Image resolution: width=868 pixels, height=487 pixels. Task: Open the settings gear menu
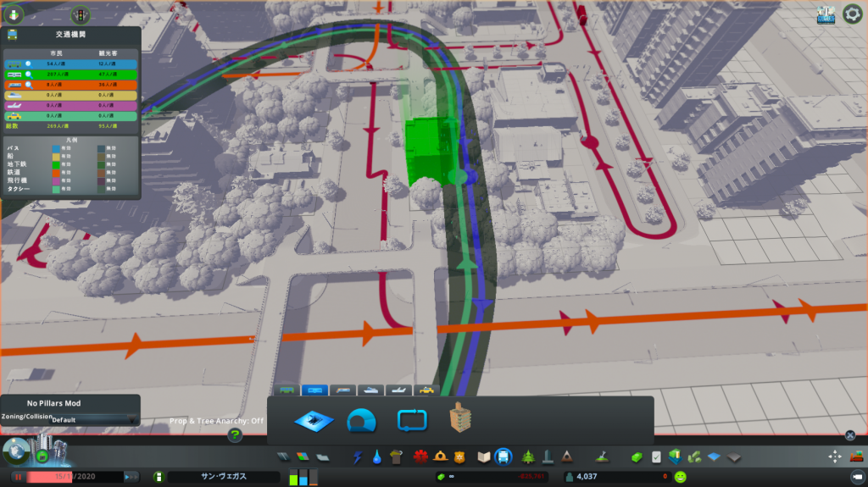point(853,14)
